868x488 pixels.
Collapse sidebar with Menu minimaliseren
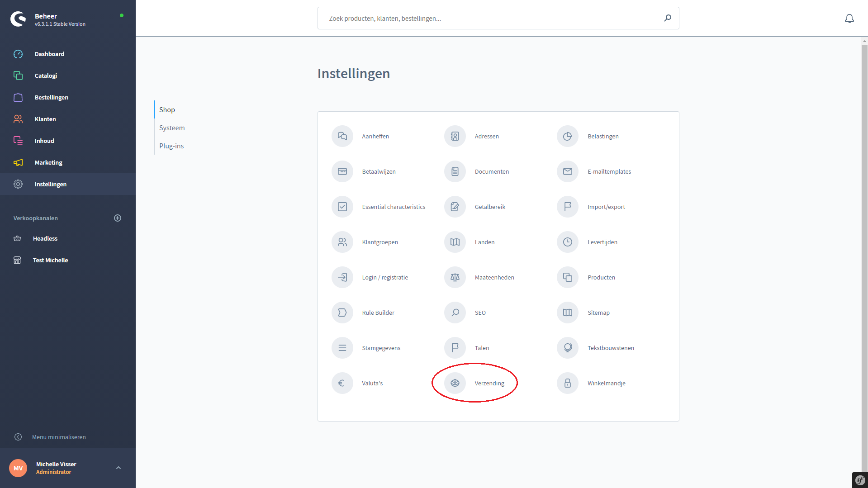tap(58, 437)
